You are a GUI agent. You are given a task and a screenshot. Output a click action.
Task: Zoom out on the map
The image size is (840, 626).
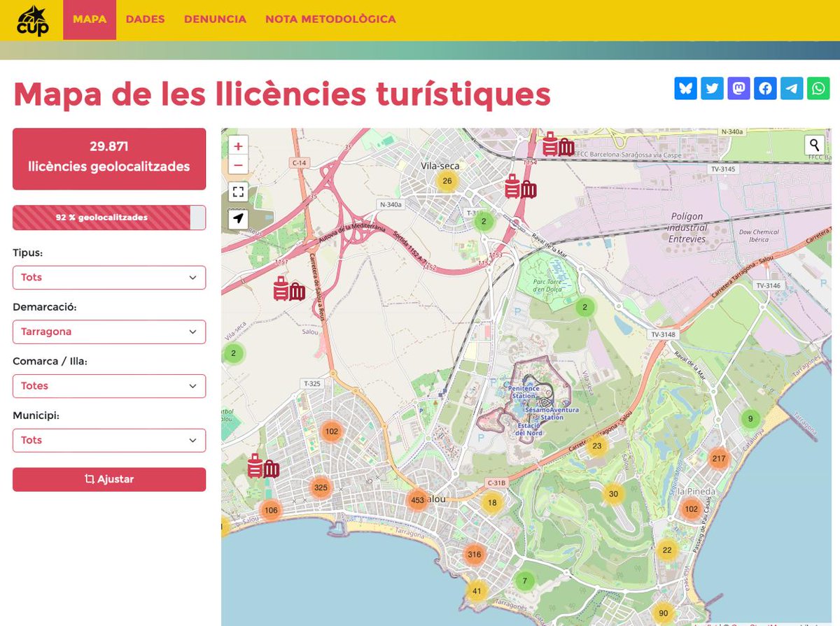tap(238, 165)
